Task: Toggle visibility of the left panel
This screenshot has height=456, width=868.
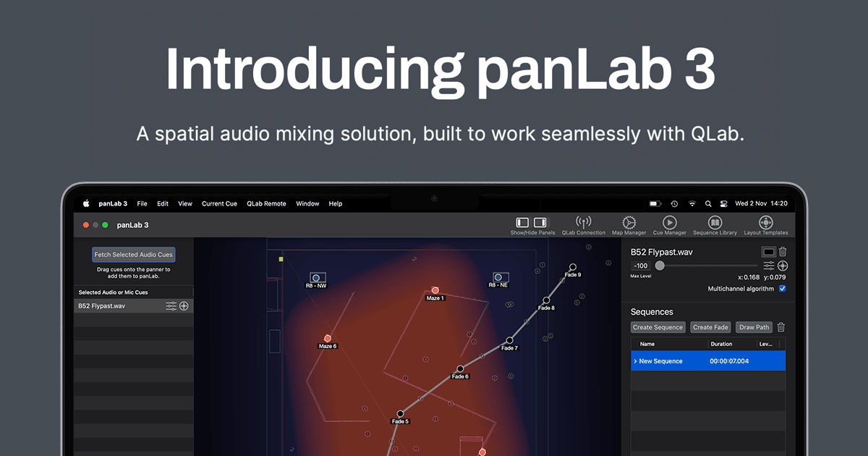Action: 522,221
